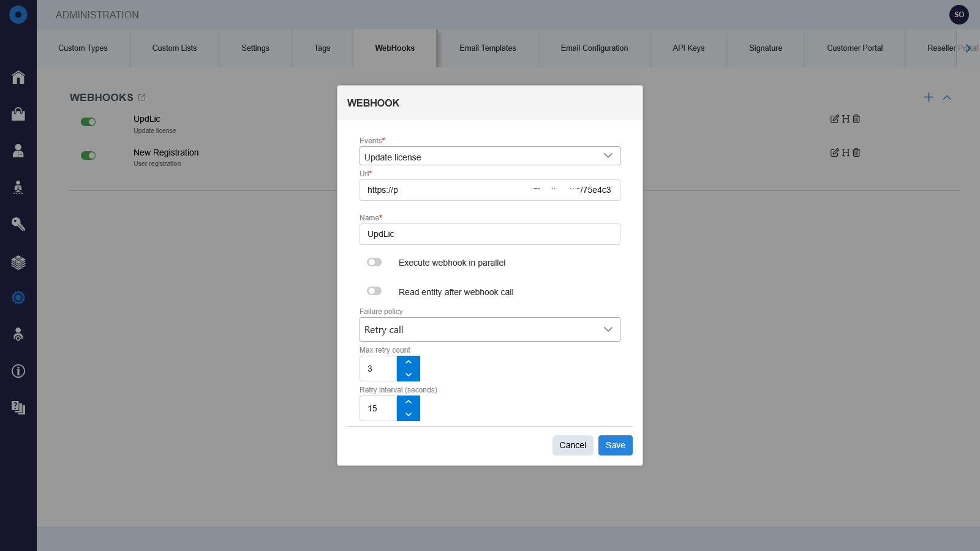Increase Retry interval seconds
Screen dimensions: 980x551
[x=409, y=402]
